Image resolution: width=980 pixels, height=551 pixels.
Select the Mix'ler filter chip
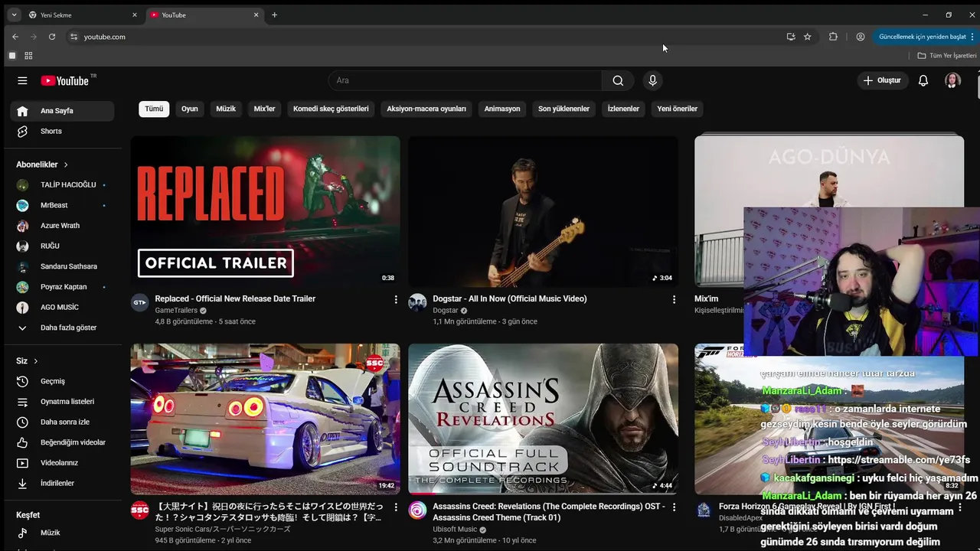pyautogui.click(x=264, y=109)
